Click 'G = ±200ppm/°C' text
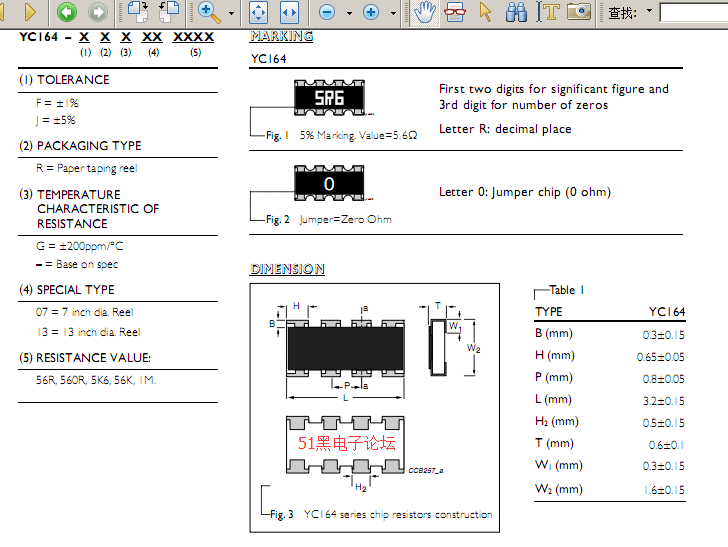Screen dimensions: 728x547 80,246
